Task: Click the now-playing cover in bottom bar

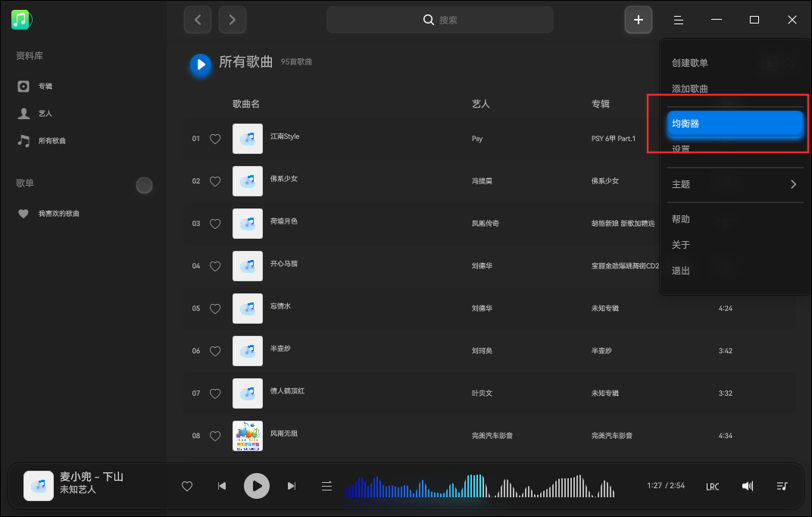Action: point(39,486)
